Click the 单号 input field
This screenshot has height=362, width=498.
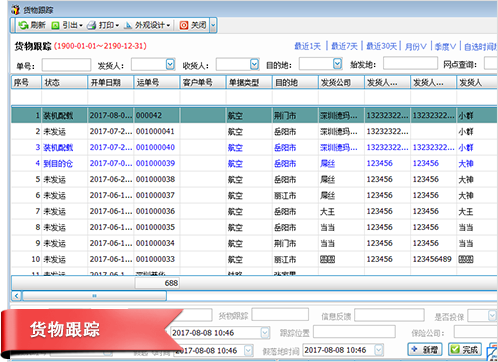pyautogui.click(x=66, y=65)
